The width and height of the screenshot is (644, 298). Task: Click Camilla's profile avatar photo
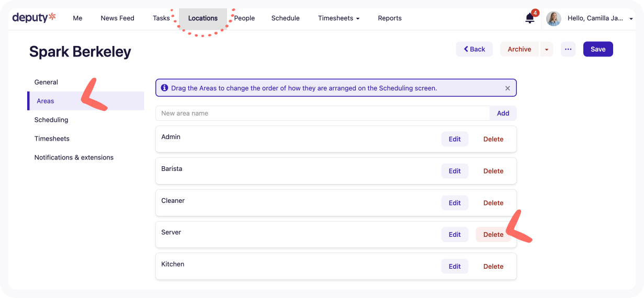coord(553,18)
